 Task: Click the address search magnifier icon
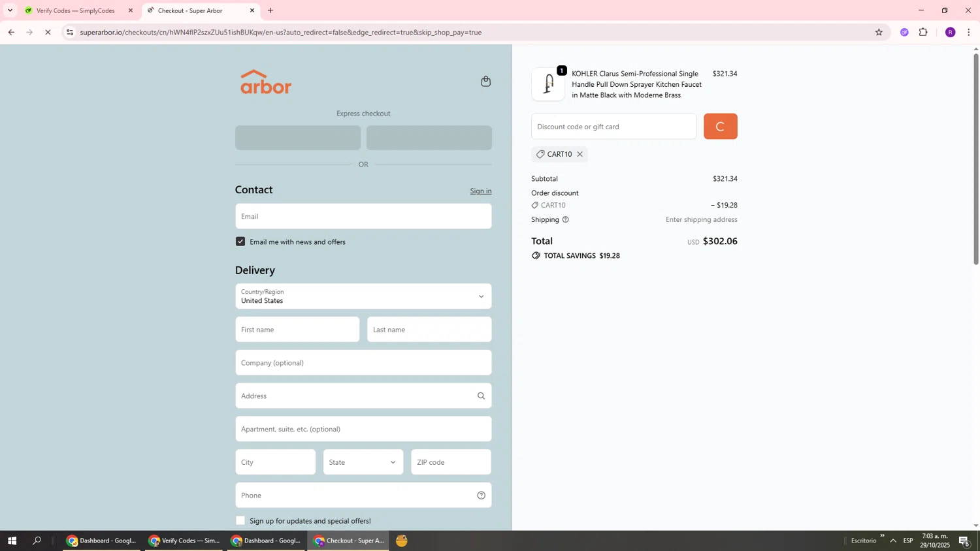(482, 396)
